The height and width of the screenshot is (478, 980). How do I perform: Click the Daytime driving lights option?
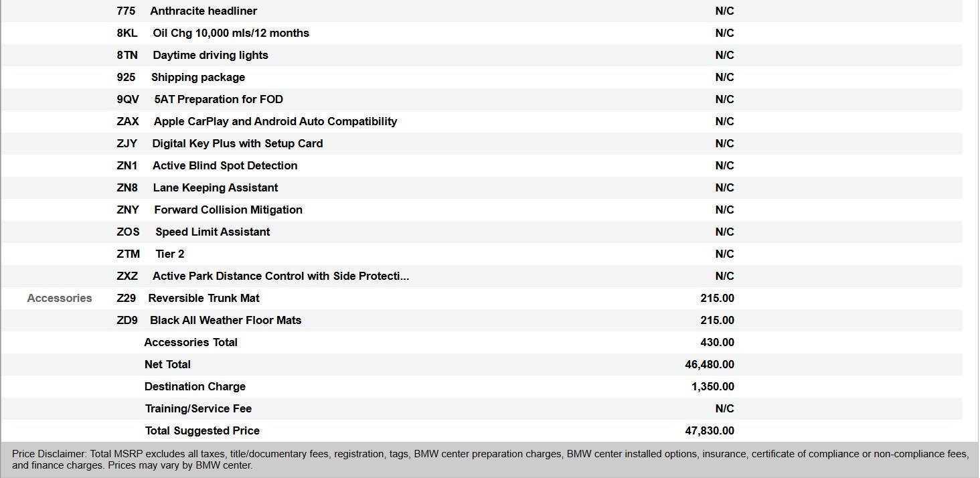(x=210, y=55)
